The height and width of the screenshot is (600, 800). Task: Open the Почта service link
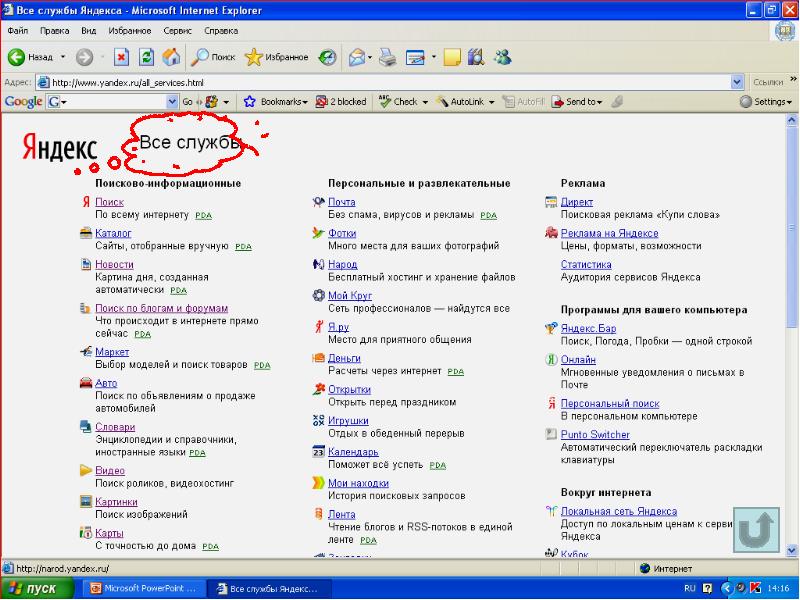pyautogui.click(x=341, y=202)
